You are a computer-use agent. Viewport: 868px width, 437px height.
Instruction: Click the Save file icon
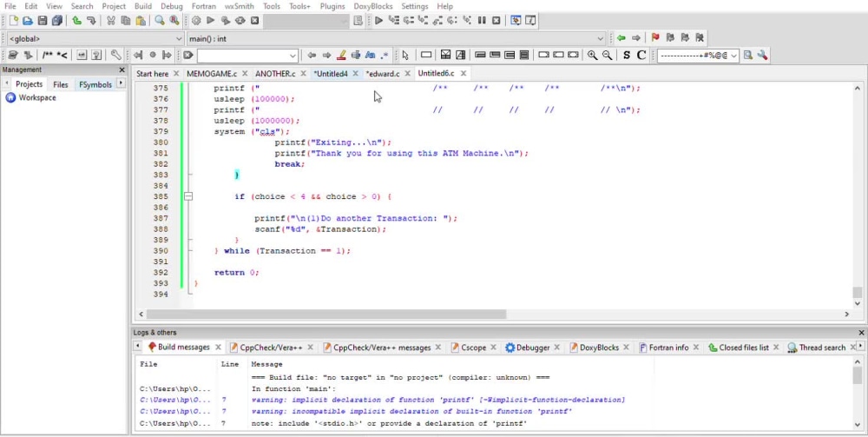coord(43,21)
